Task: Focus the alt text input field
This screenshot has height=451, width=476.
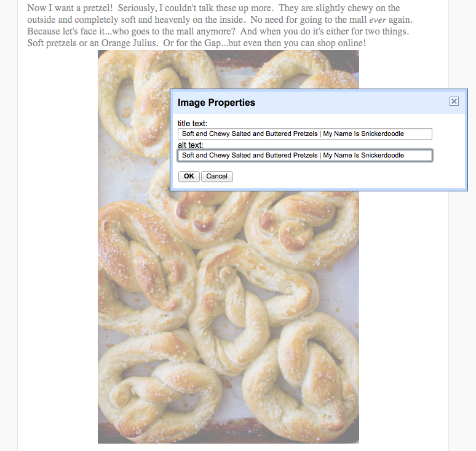Action: tap(305, 156)
